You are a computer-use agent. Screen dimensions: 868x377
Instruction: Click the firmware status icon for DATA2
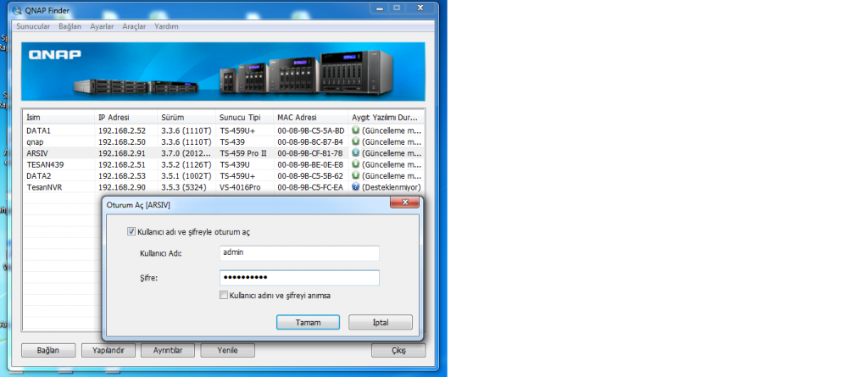[356, 175]
